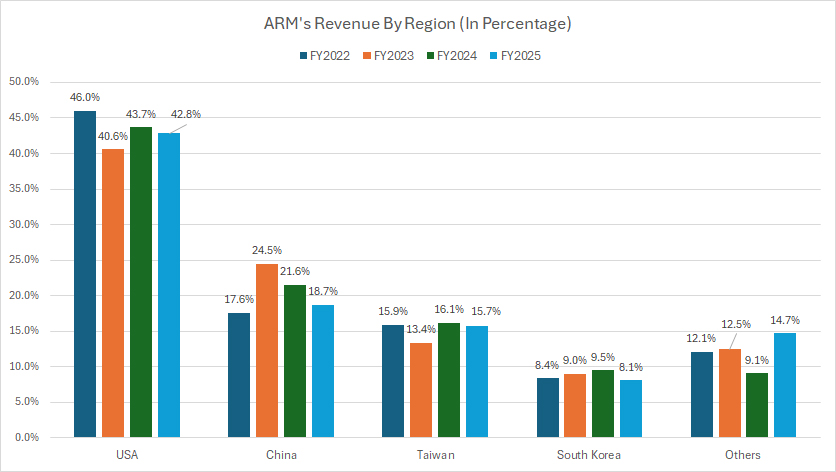836x472 pixels.
Task: Click the FY2024 legend label
Action: [457, 56]
